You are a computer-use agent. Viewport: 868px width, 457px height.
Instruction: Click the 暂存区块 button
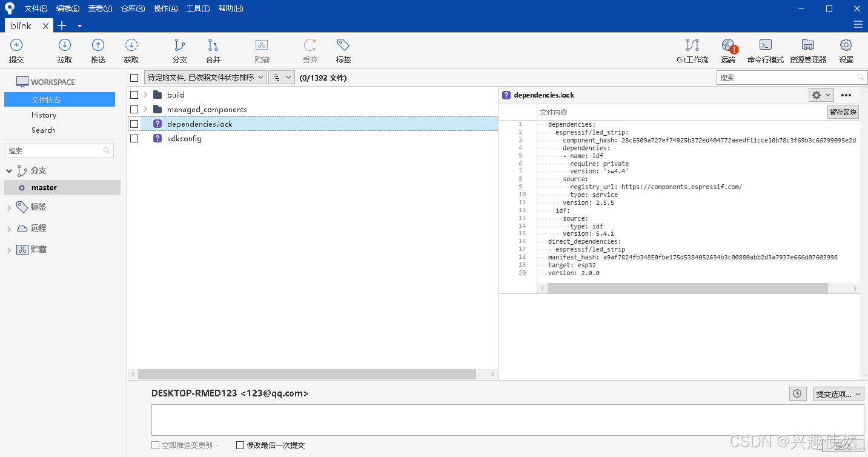coord(843,112)
